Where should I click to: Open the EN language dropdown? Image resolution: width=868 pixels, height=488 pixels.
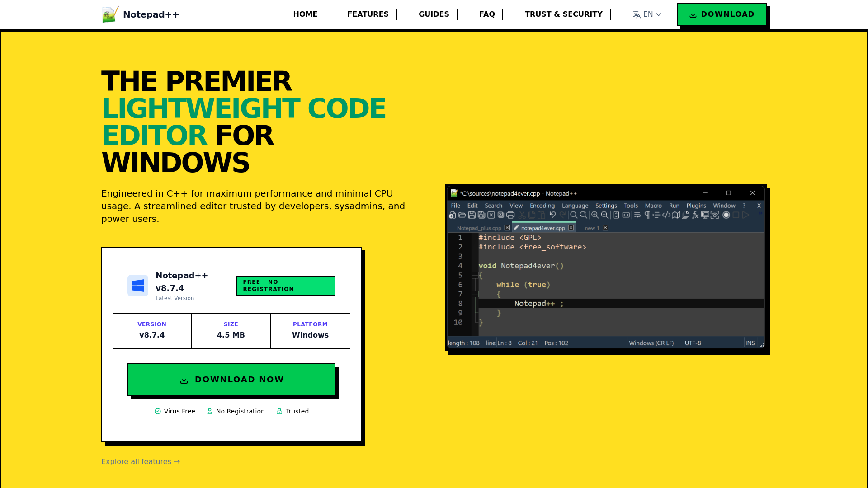[x=647, y=14]
